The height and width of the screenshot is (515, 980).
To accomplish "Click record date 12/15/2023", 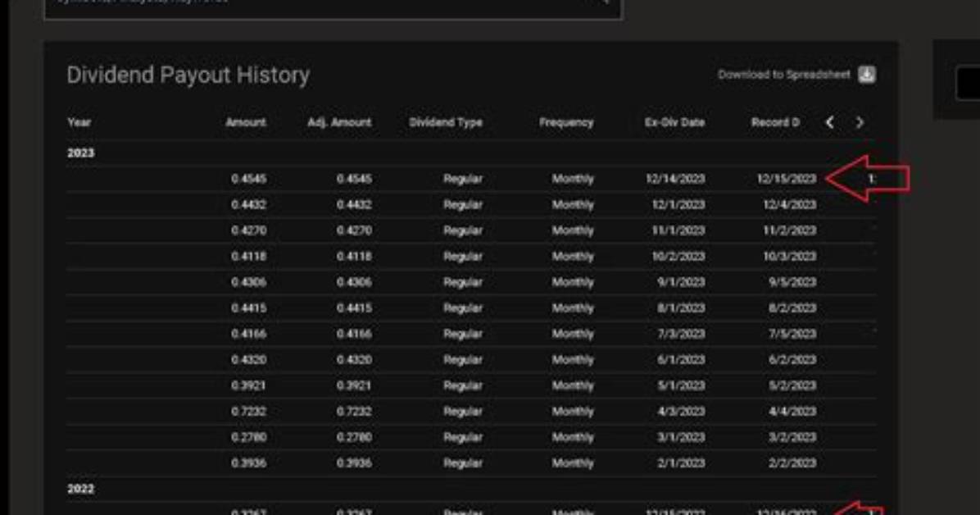I will (787, 179).
